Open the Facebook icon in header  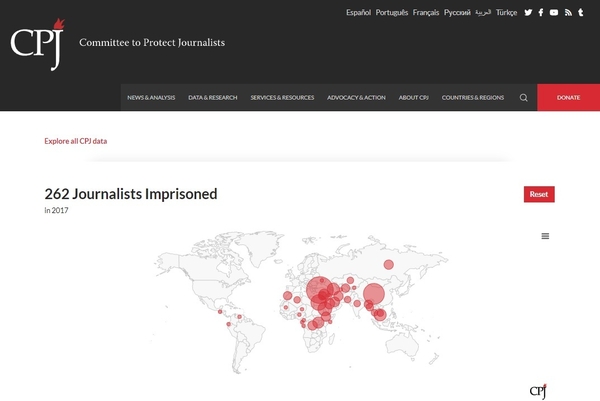(x=541, y=13)
